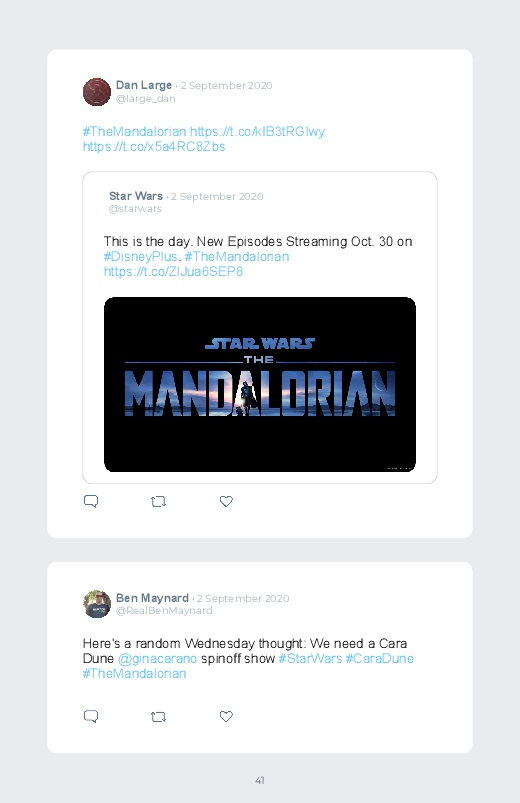Open the #TheMandalorian hashtag in Dan's tweet
The image size is (520, 803).
click(x=134, y=132)
